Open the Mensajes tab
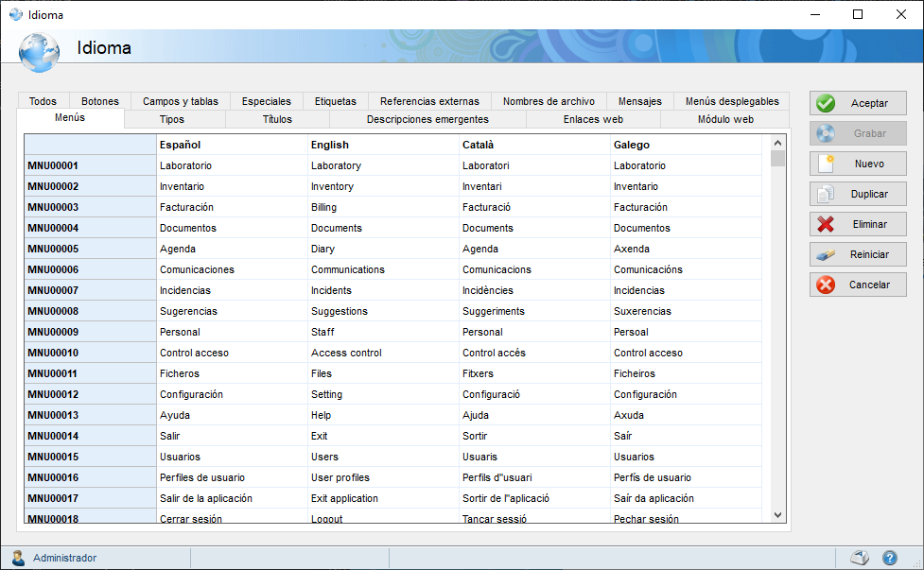924x570 pixels. pyautogui.click(x=640, y=101)
